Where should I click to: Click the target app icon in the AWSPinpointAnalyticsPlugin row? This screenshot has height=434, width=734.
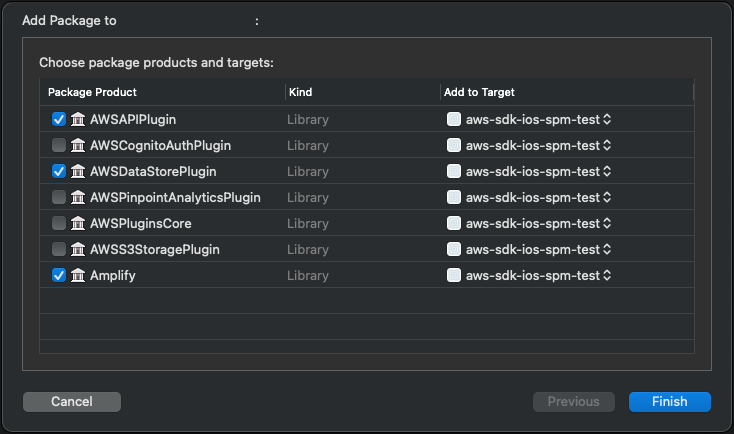coord(454,198)
